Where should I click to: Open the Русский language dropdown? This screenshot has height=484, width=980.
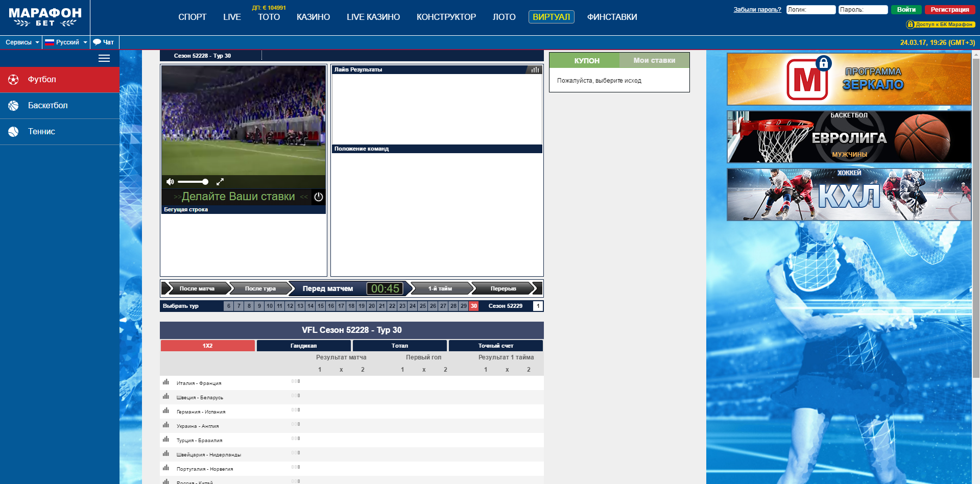tap(66, 42)
